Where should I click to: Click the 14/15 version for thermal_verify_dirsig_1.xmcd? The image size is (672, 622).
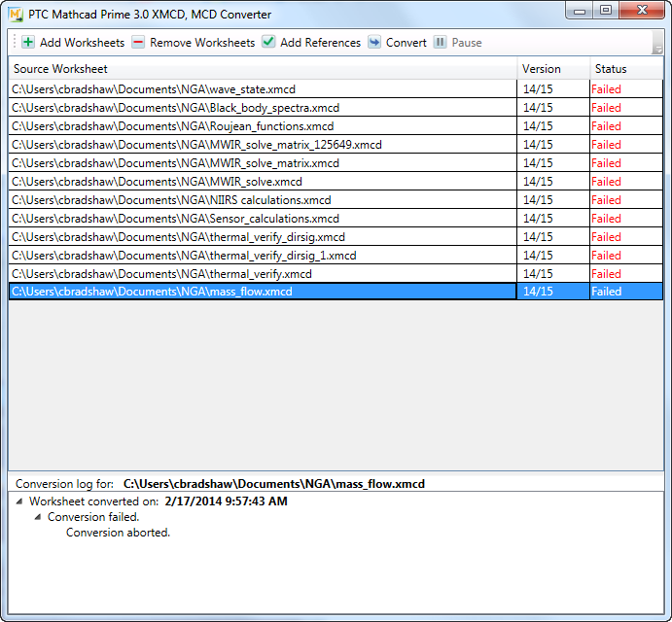click(538, 255)
